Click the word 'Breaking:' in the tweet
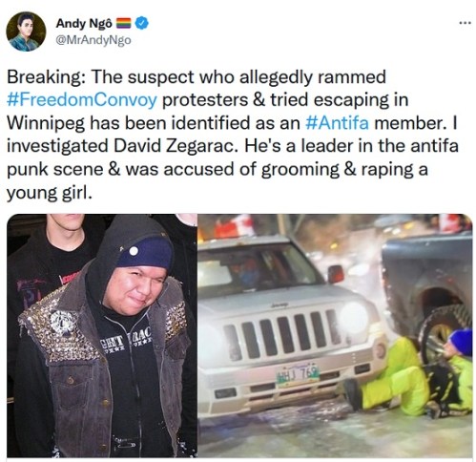The width and height of the screenshot is (476, 462). pyautogui.click(x=46, y=77)
